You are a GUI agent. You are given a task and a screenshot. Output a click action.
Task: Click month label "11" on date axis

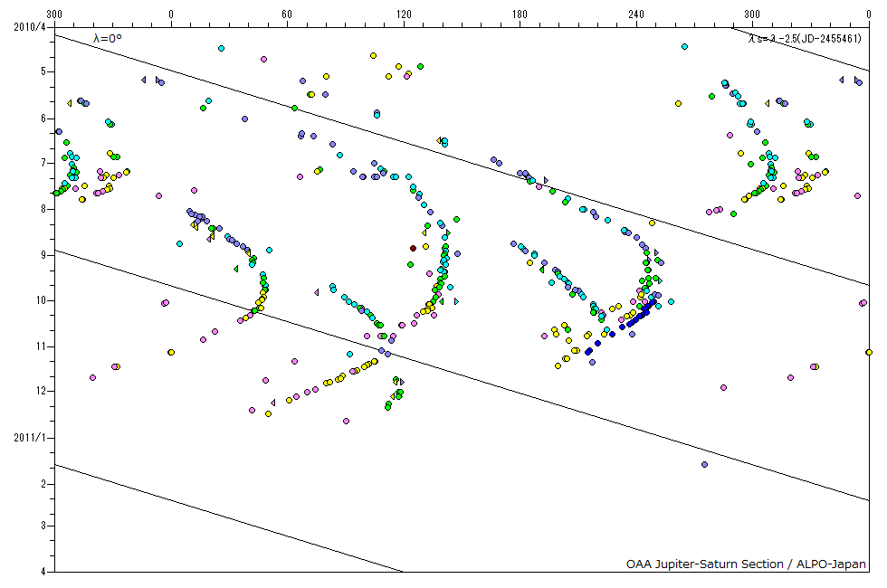pyautogui.click(x=42, y=346)
